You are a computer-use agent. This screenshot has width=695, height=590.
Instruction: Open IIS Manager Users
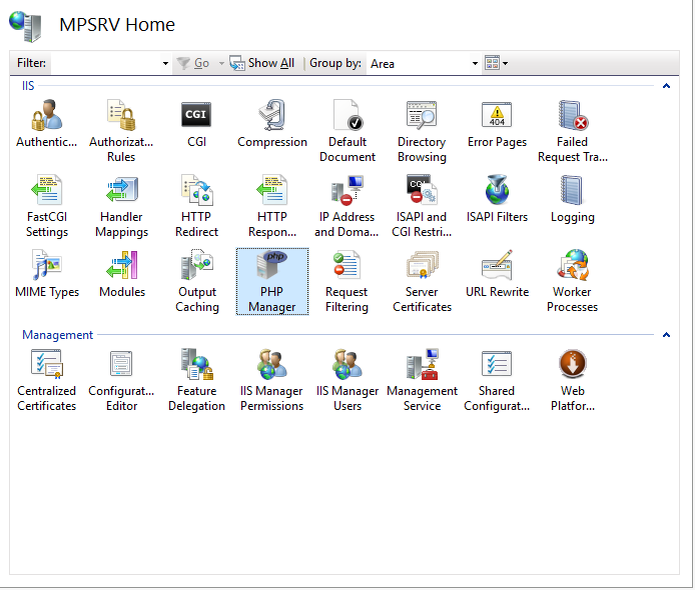pyautogui.click(x=347, y=380)
